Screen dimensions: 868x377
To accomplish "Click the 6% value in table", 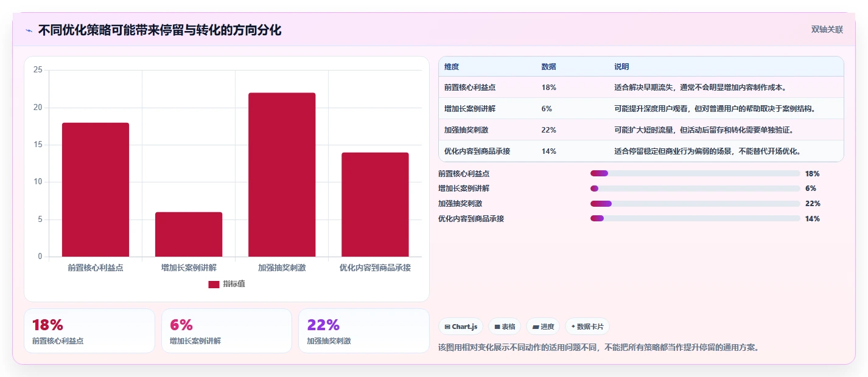I will (547, 109).
